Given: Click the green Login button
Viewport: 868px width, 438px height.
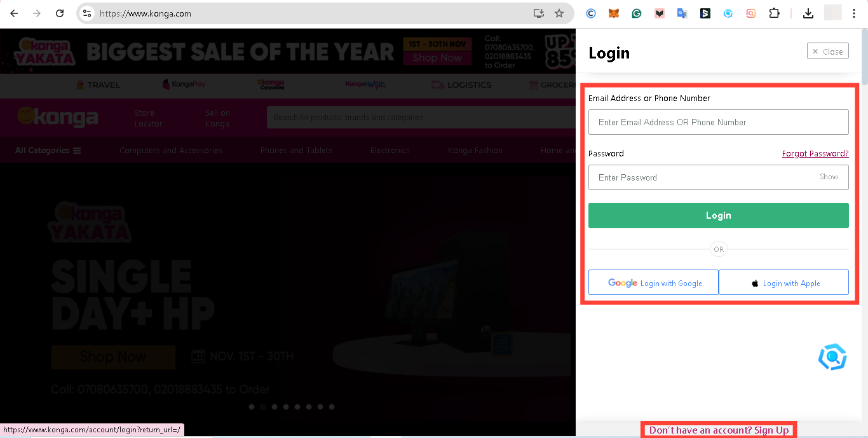Looking at the screenshot, I should point(718,216).
